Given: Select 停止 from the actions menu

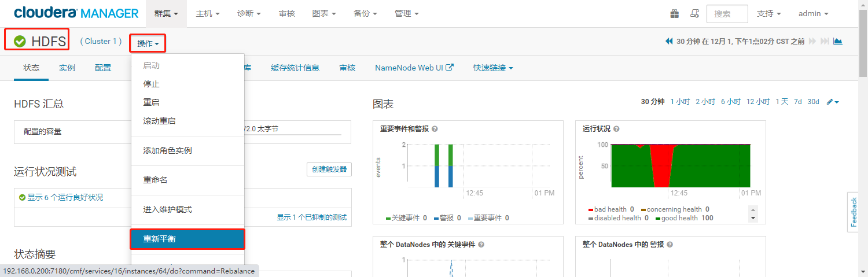Looking at the screenshot, I should [188, 84].
